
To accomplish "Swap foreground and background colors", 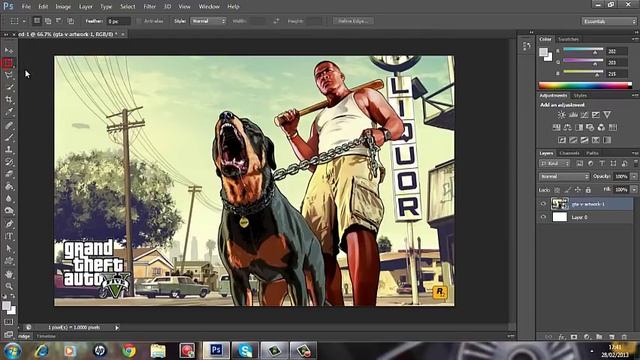I will (x=13, y=296).
